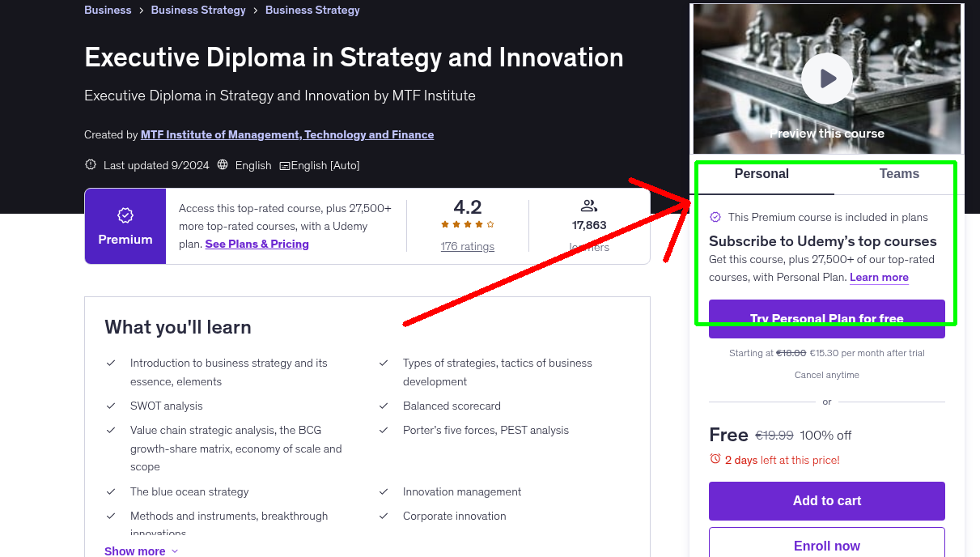Click the Show more chevron icon
The height and width of the screenshot is (557, 980).
(174, 551)
